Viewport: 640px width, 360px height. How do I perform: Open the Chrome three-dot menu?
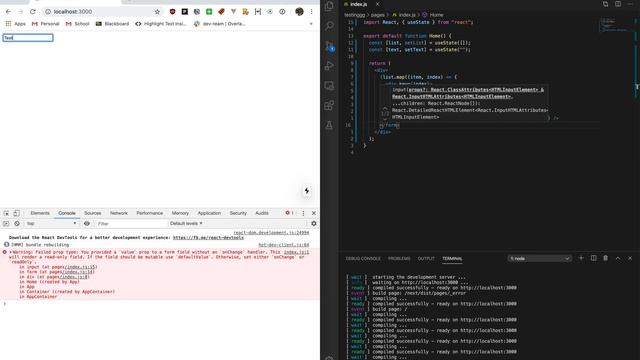(311, 12)
